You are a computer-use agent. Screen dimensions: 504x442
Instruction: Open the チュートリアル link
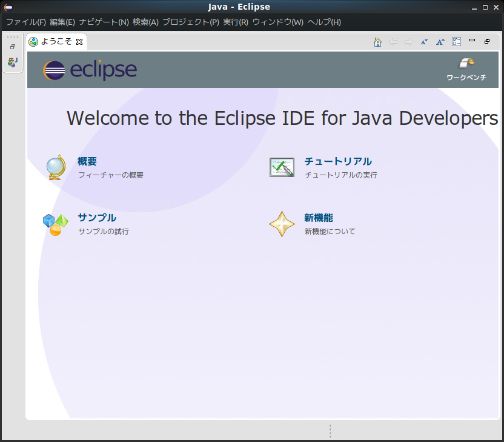pos(338,161)
